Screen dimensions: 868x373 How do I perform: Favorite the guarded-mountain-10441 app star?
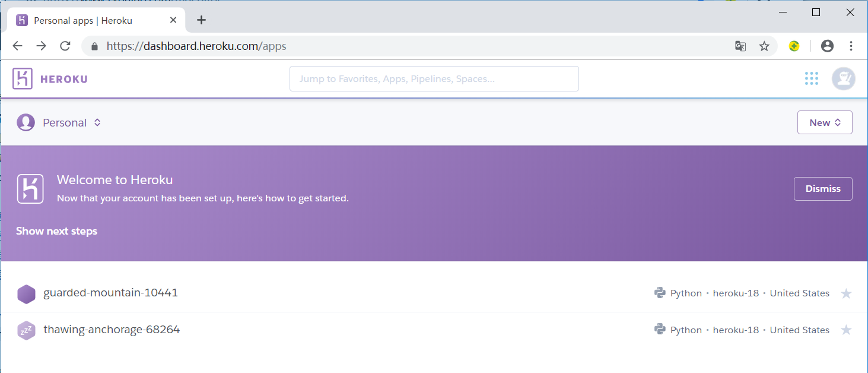click(846, 293)
